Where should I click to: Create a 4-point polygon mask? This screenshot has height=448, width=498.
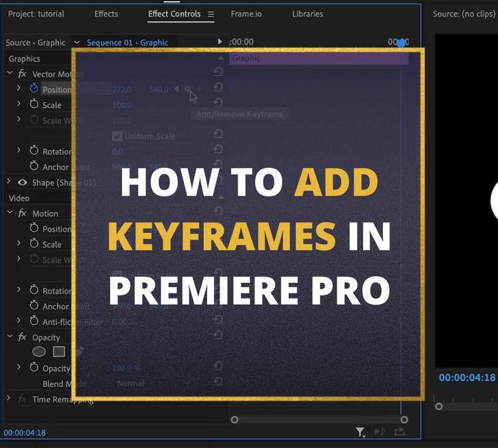(x=59, y=352)
